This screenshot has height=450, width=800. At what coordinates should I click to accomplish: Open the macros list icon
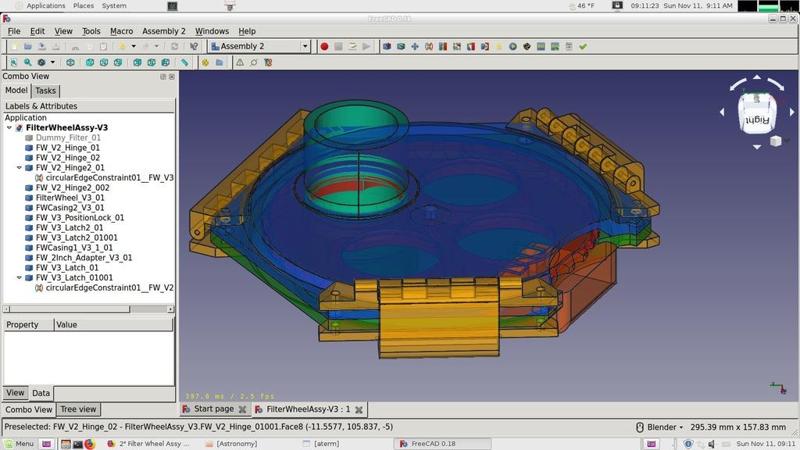(352, 46)
